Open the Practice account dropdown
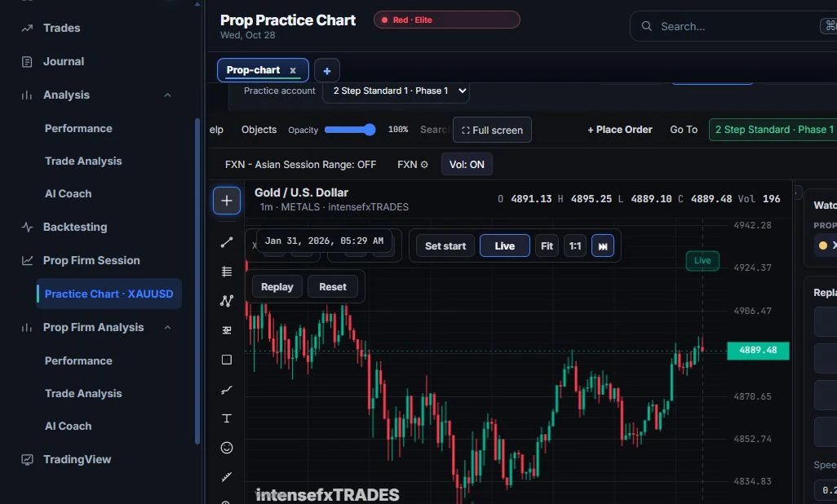 [x=396, y=91]
